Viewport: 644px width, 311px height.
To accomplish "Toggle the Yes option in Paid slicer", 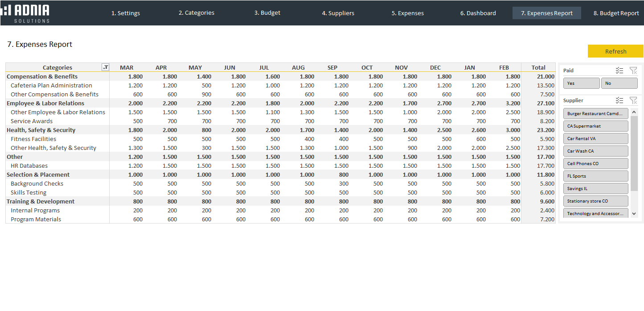I will pyautogui.click(x=581, y=83).
